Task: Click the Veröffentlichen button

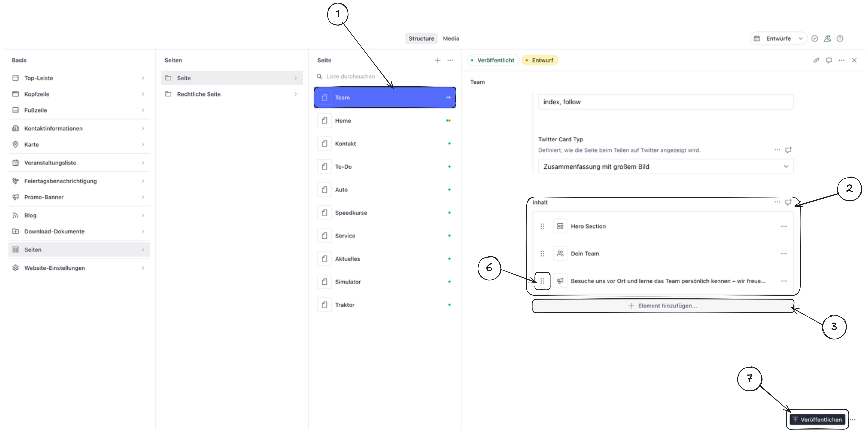Action: click(x=817, y=420)
